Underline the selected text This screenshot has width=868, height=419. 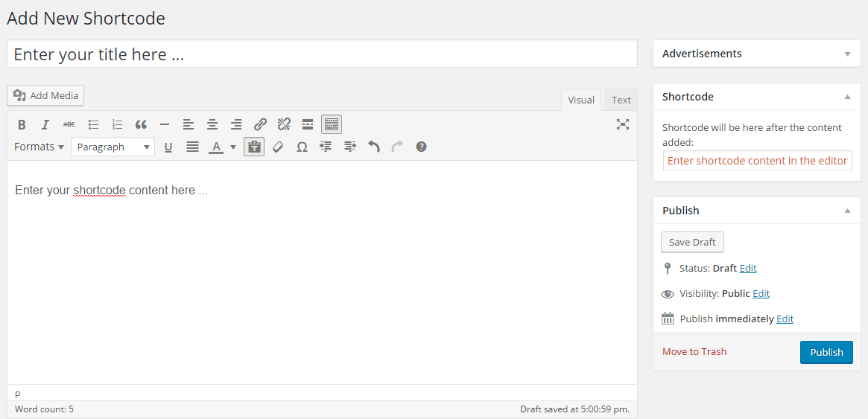(168, 147)
